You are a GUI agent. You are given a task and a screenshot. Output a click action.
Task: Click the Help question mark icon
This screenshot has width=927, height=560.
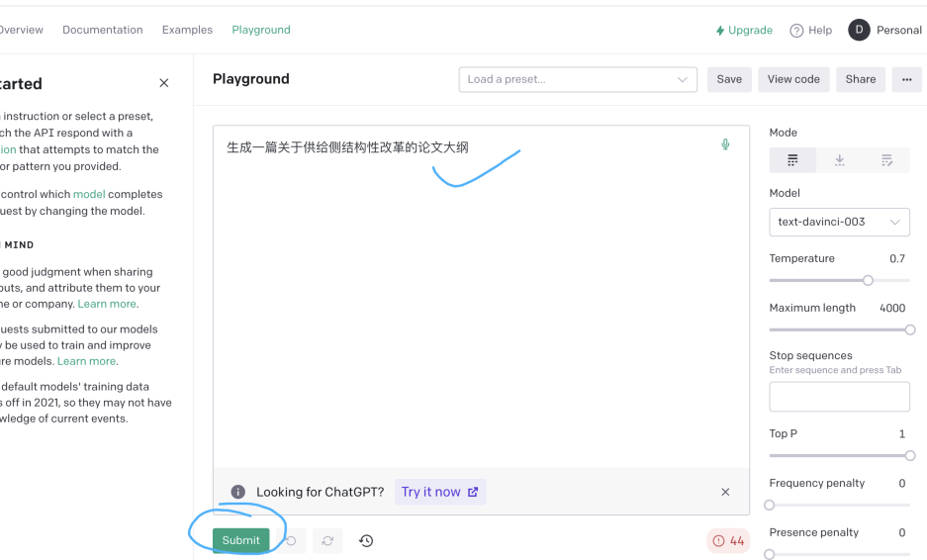[x=796, y=31]
